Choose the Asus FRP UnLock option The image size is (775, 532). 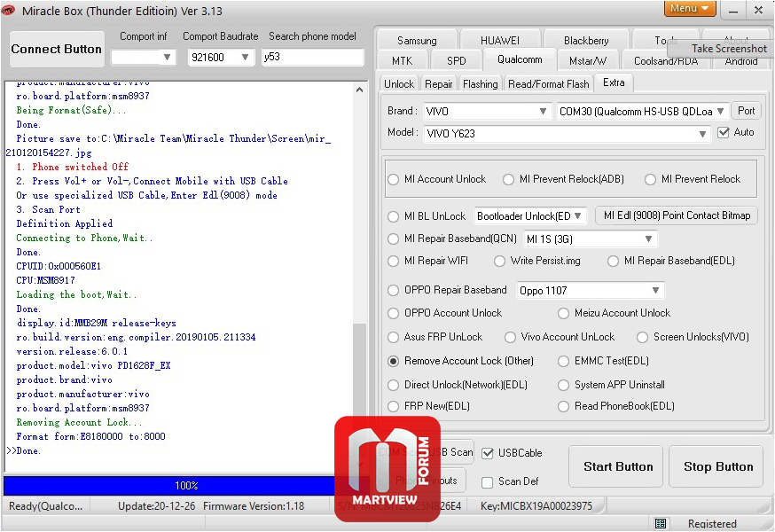click(x=394, y=337)
